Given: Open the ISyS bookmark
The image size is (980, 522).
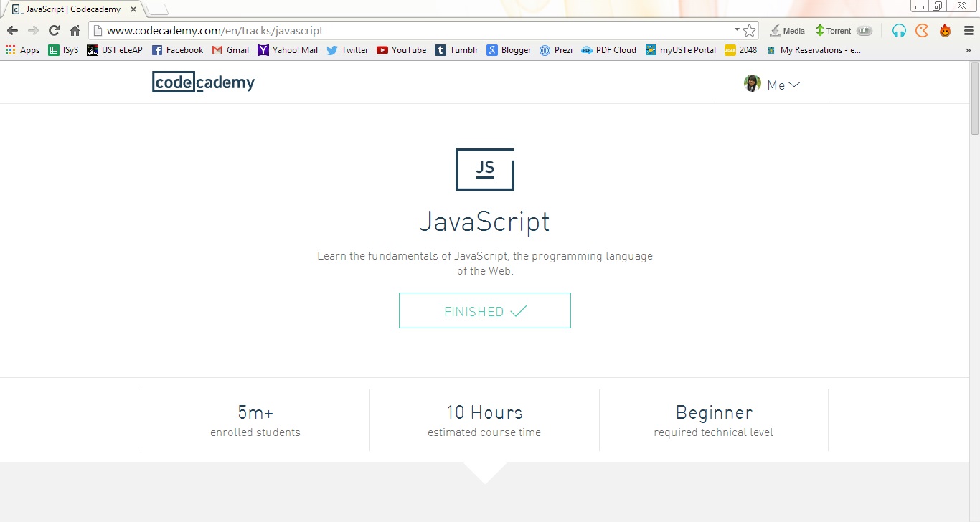Looking at the screenshot, I should coord(63,50).
